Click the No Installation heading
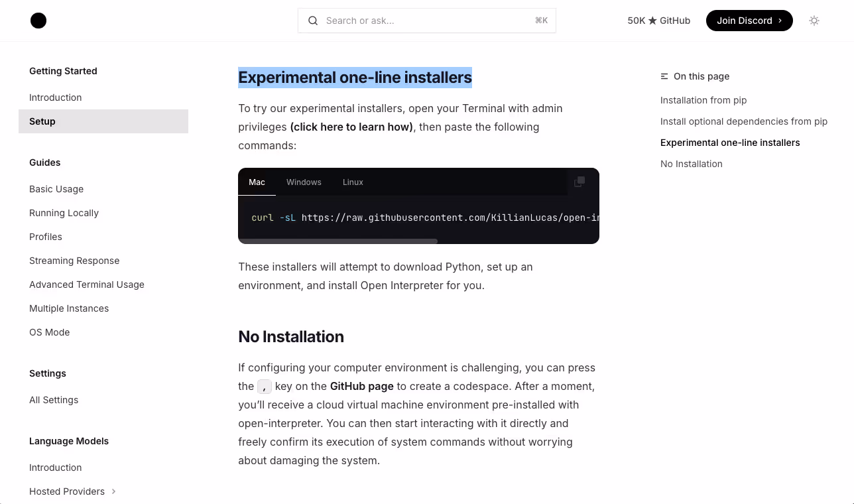 click(291, 337)
